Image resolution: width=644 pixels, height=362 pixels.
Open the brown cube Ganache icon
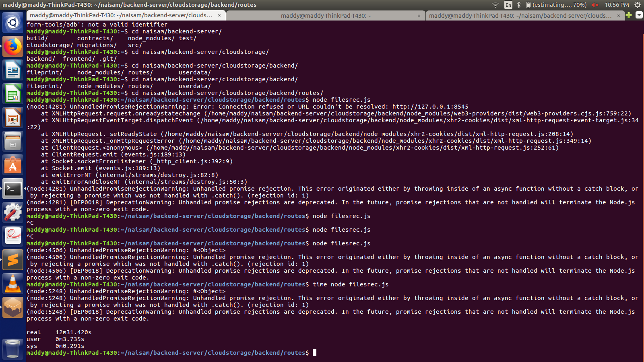pyautogui.click(x=13, y=308)
